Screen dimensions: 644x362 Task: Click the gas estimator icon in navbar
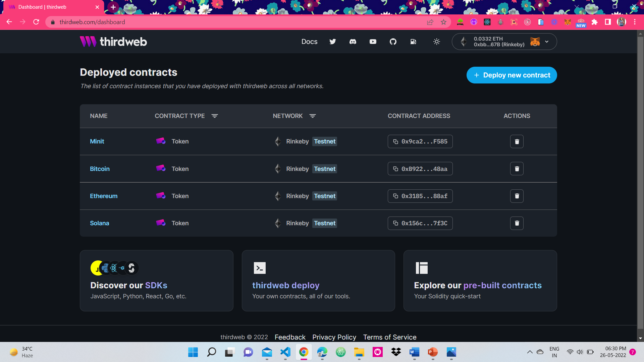click(413, 42)
